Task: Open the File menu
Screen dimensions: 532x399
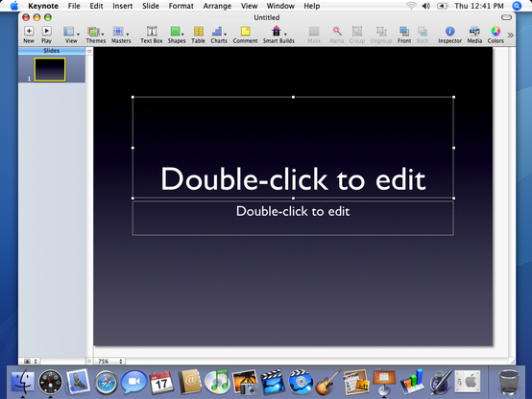Action: pos(74,6)
